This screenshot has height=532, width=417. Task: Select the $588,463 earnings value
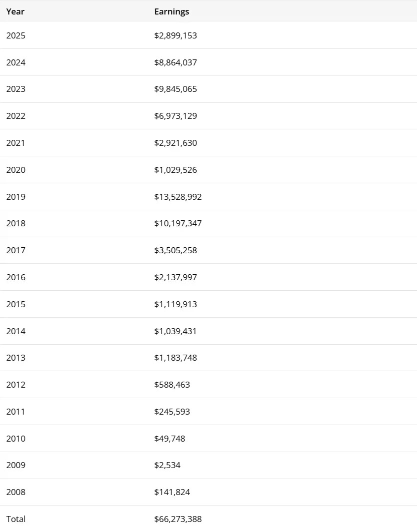coord(172,385)
